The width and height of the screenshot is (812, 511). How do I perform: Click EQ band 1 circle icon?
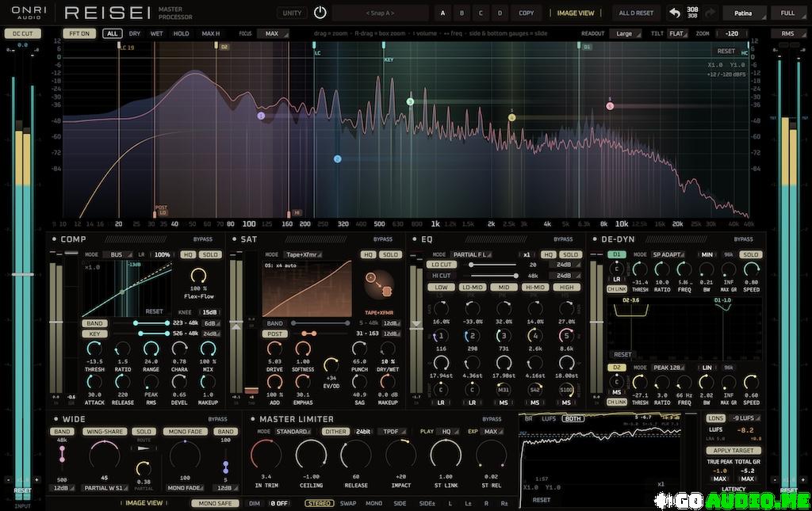coord(441,336)
